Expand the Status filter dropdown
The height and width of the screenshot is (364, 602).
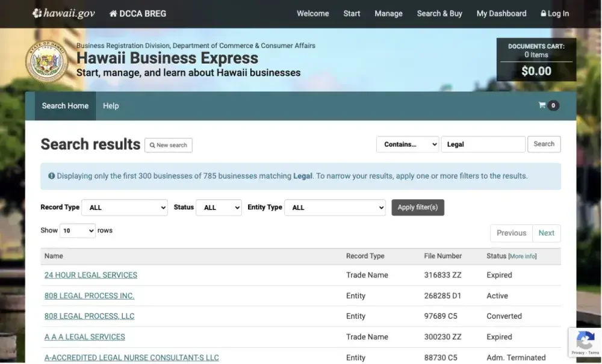(219, 208)
